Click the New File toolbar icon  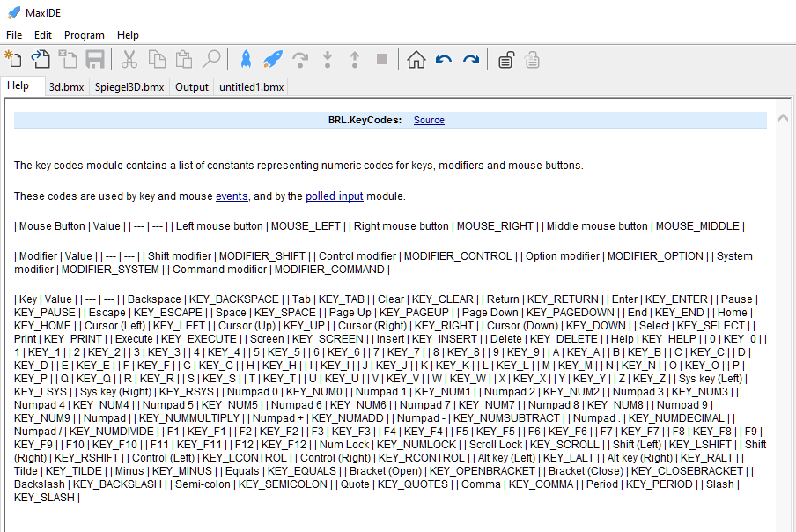14,62
